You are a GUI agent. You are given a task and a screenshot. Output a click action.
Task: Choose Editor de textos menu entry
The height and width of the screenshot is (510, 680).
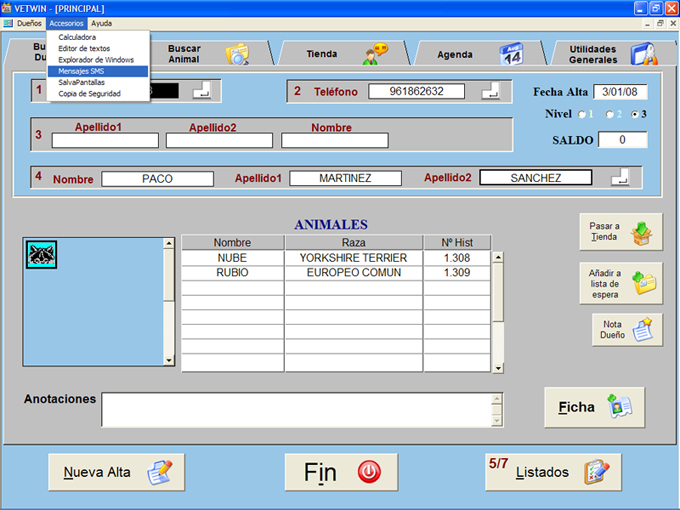98,49
